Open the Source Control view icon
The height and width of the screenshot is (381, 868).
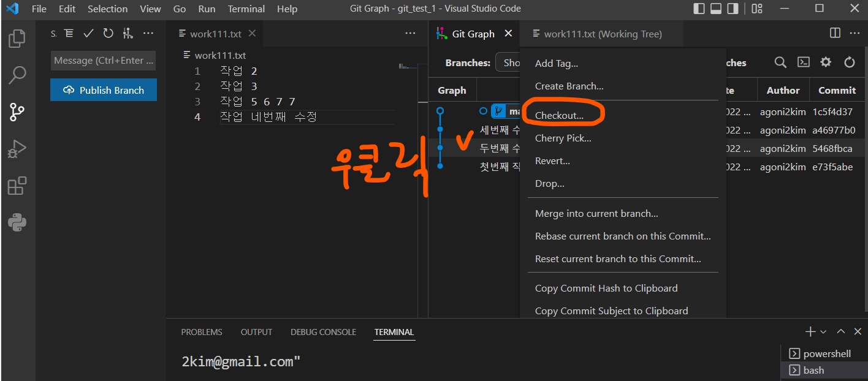(17, 112)
